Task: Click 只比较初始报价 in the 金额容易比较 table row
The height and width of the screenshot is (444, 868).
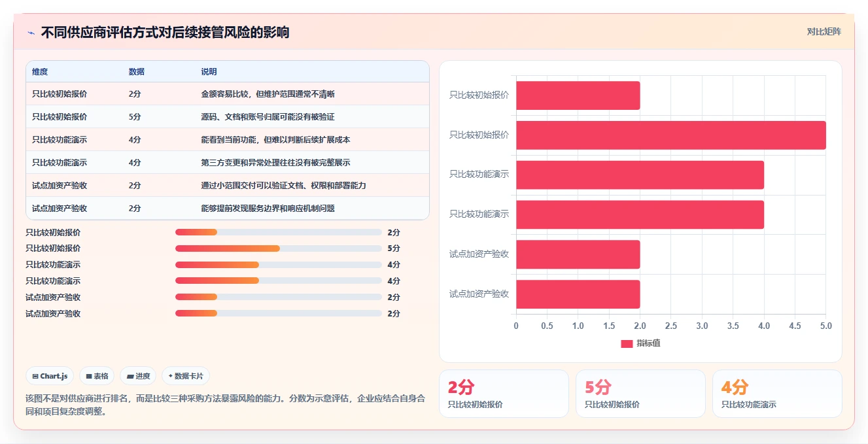Action: [60, 94]
